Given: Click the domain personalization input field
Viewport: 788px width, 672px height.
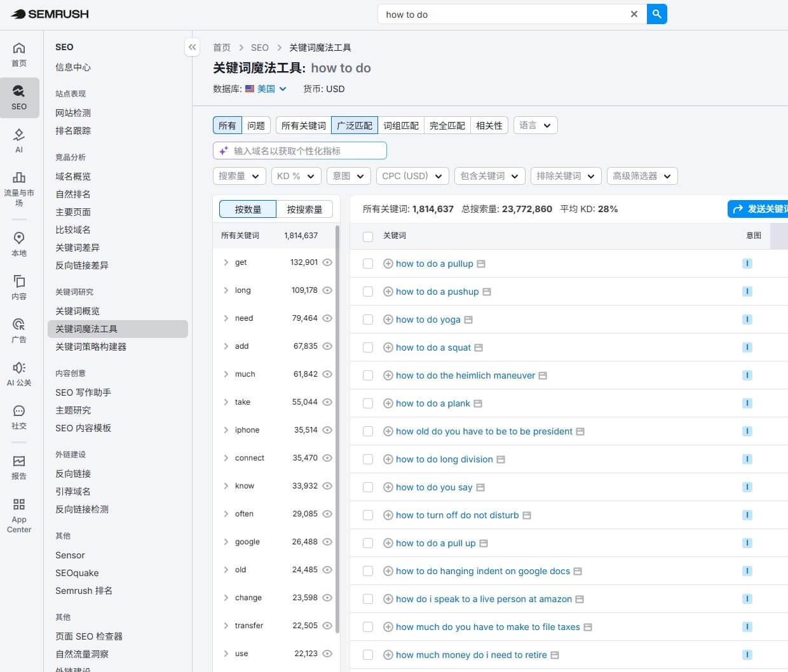Looking at the screenshot, I should (x=300, y=151).
